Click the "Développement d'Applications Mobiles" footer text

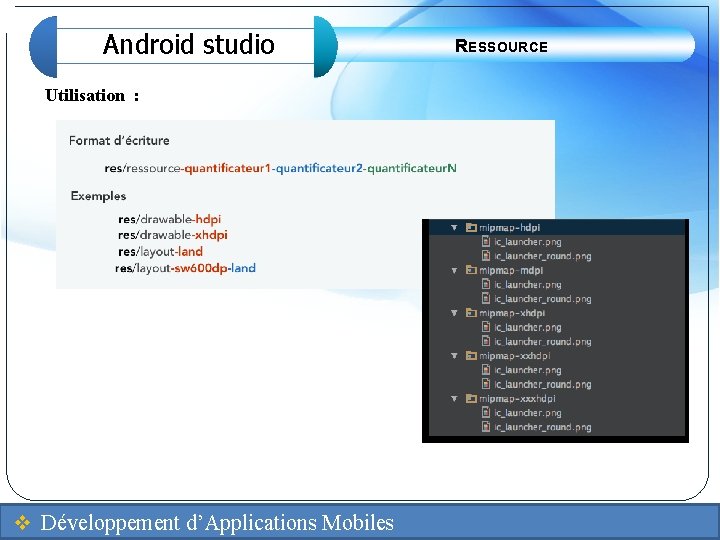(x=217, y=523)
